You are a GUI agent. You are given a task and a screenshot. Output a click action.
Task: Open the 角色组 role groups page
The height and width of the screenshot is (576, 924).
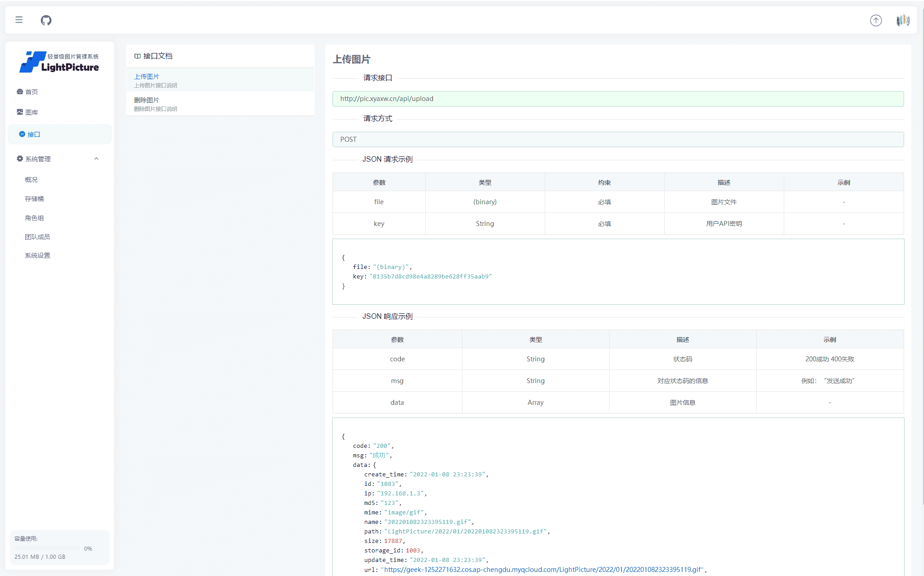click(34, 218)
